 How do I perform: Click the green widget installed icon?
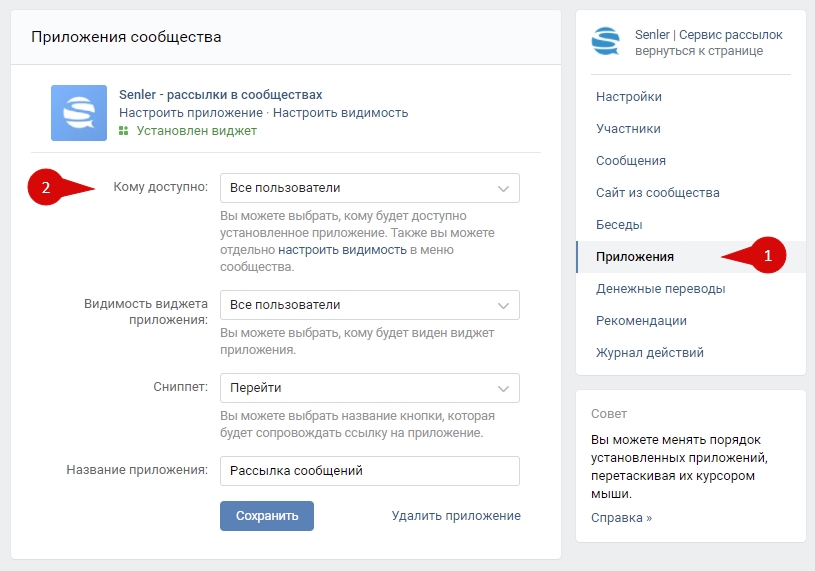[x=124, y=131]
